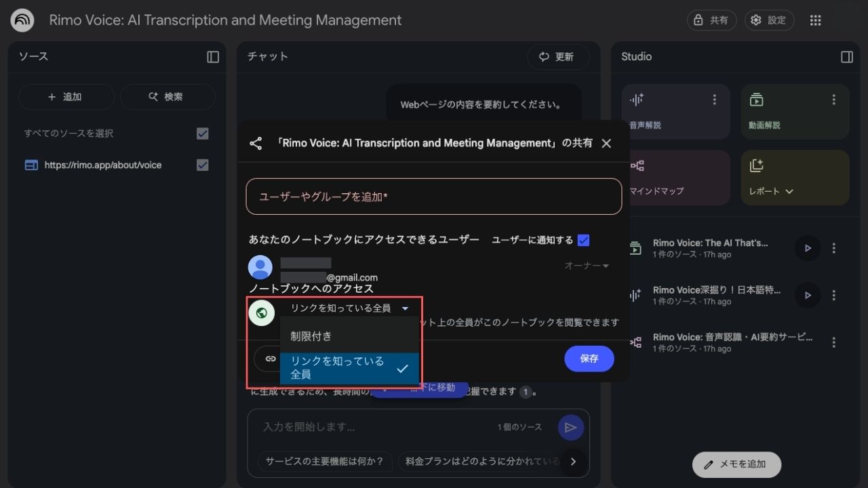Click the "ユーザーやグループを追加" input field
The image size is (868, 488).
click(434, 197)
